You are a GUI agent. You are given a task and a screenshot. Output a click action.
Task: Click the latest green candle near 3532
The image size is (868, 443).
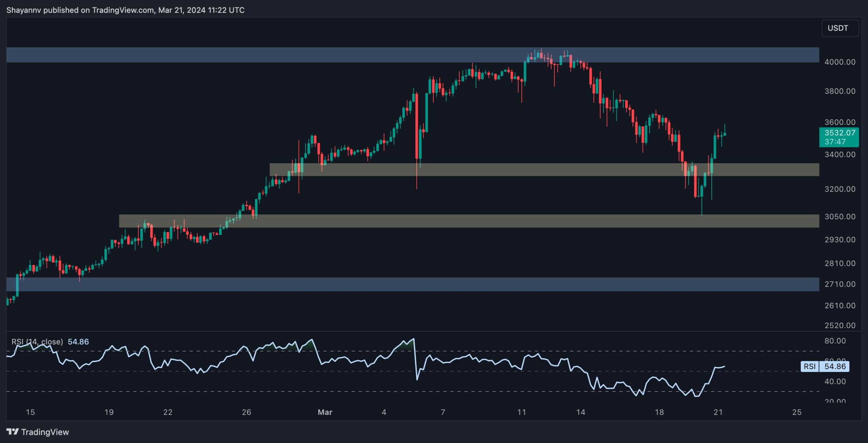click(725, 134)
